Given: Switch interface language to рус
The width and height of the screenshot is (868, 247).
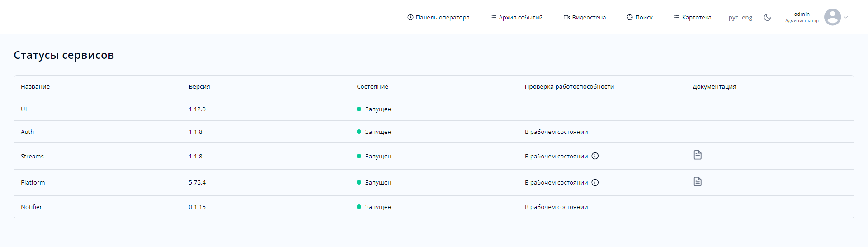Looking at the screenshot, I should click(x=733, y=18).
